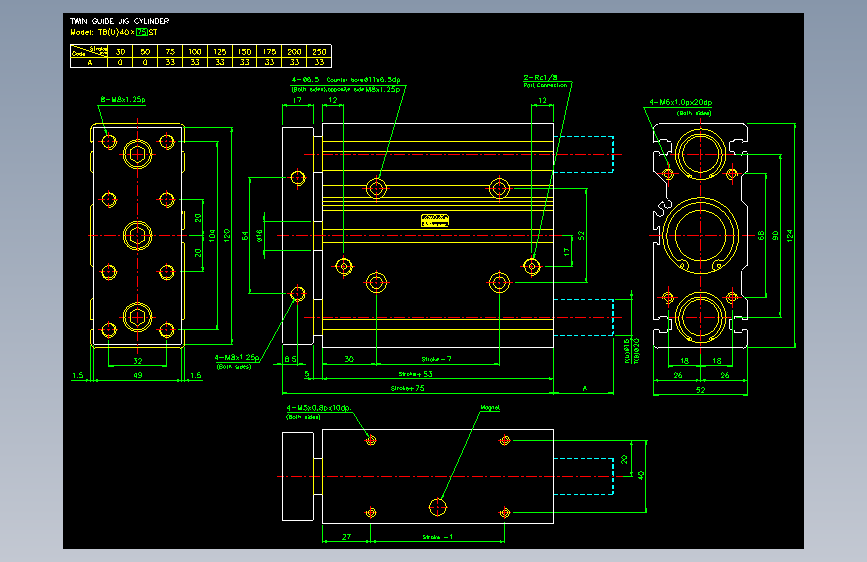Click the '40' dimension on bottom view
867x562 pixels.
pos(641,475)
